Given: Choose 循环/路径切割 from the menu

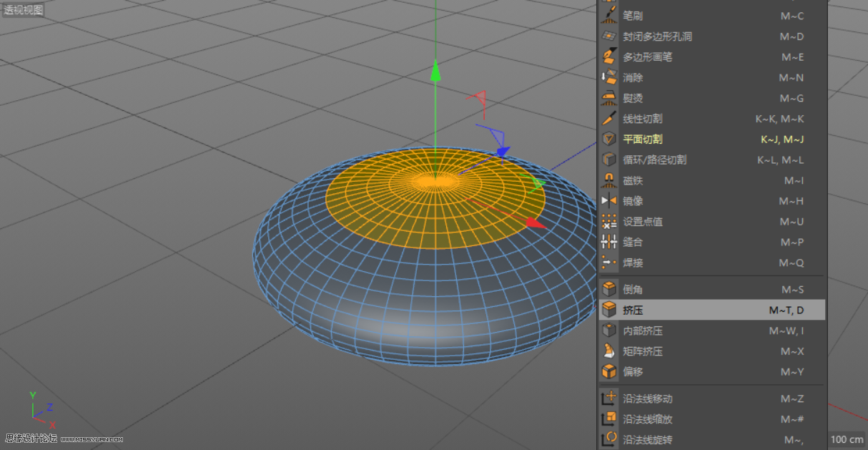Looking at the screenshot, I should click(x=654, y=160).
